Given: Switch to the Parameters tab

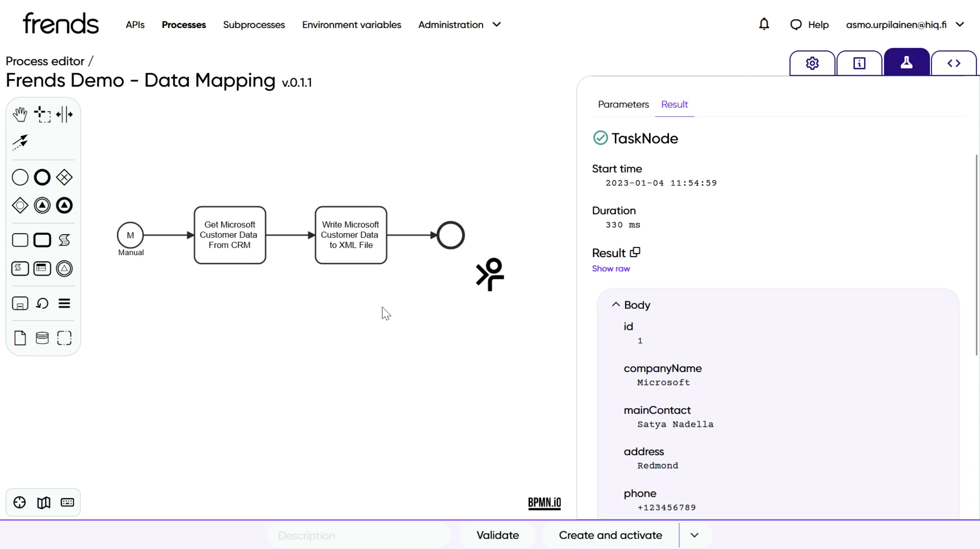Looking at the screenshot, I should [623, 104].
